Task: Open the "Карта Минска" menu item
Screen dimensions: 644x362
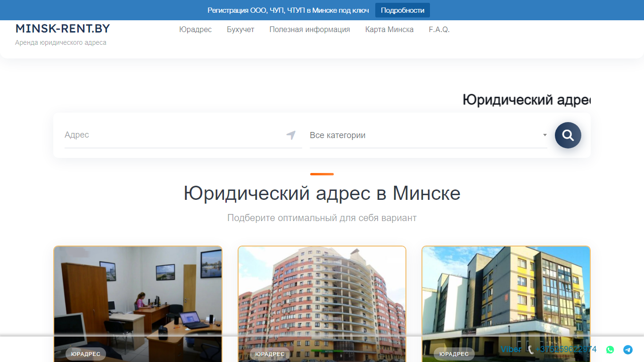Action: [389, 29]
